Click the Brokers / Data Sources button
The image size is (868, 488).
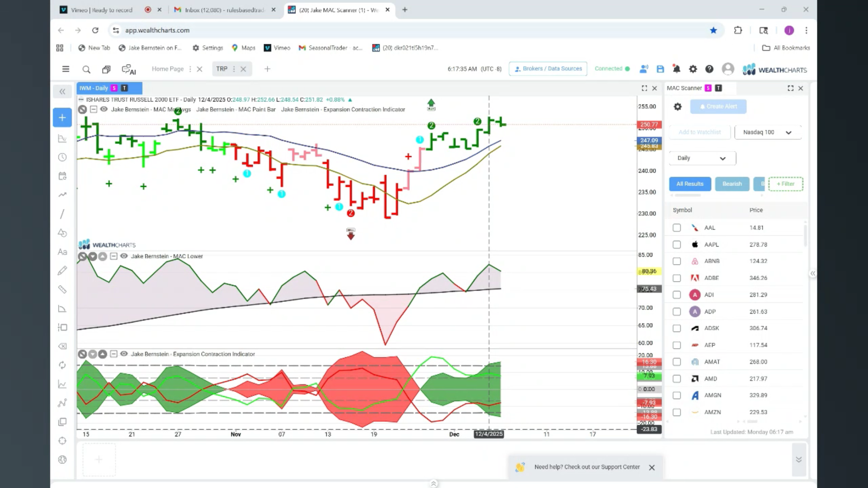point(548,69)
